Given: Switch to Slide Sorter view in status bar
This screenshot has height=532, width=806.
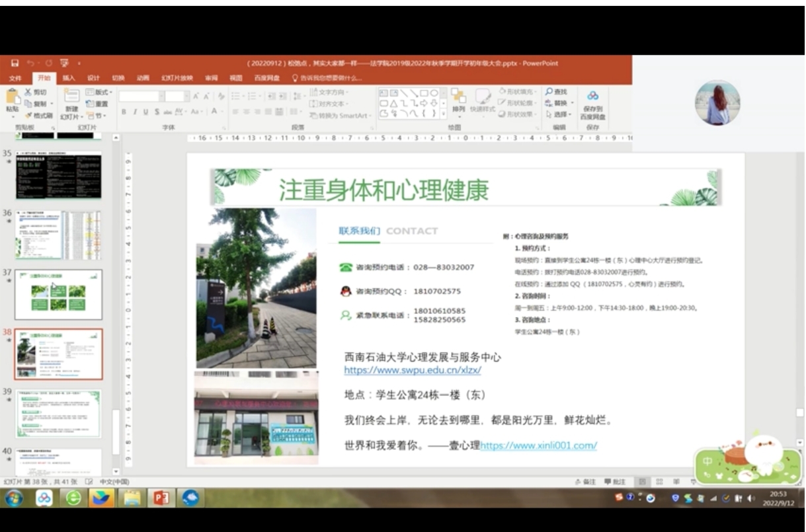Looking at the screenshot, I should (x=659, y=482).
